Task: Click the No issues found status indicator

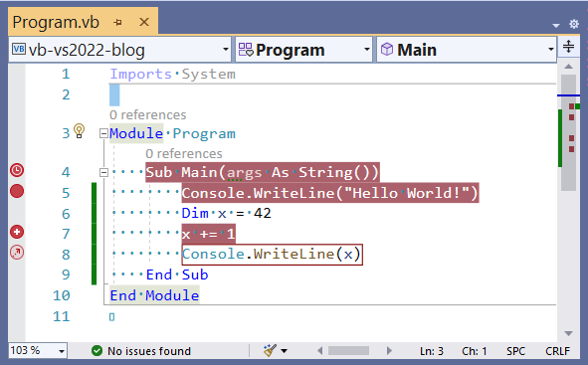Action: tap(141, 351)
